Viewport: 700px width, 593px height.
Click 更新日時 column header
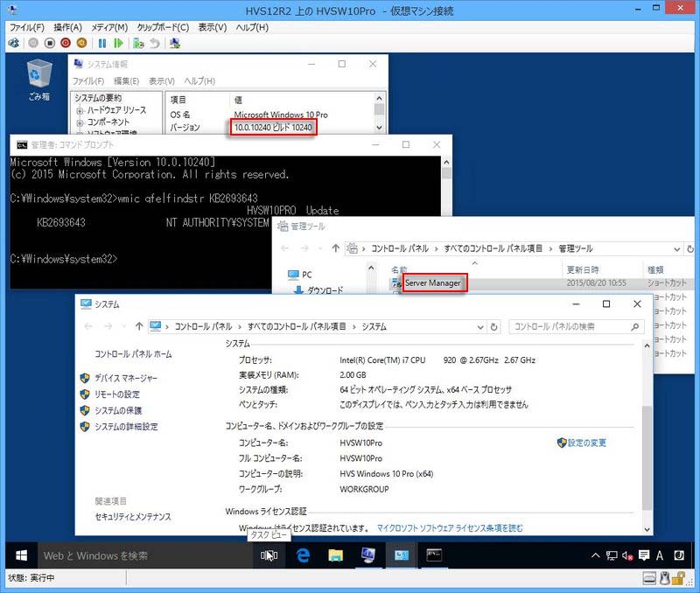click(x=583, y=269)
